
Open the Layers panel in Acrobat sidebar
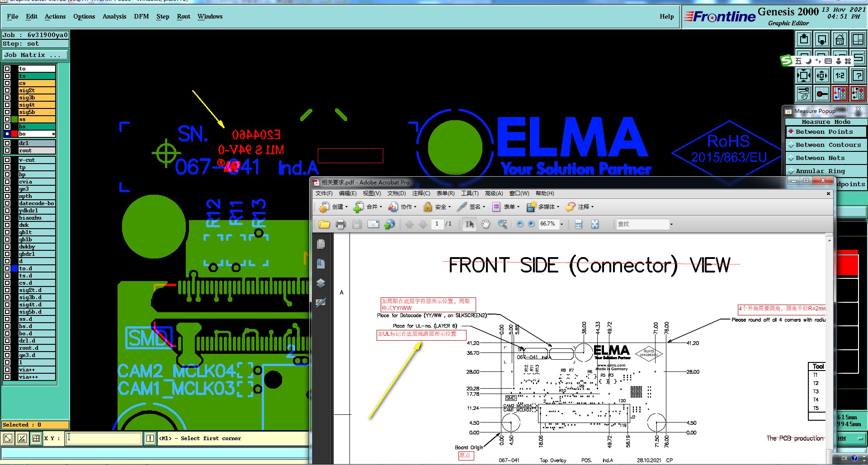(x=321, y=283)
